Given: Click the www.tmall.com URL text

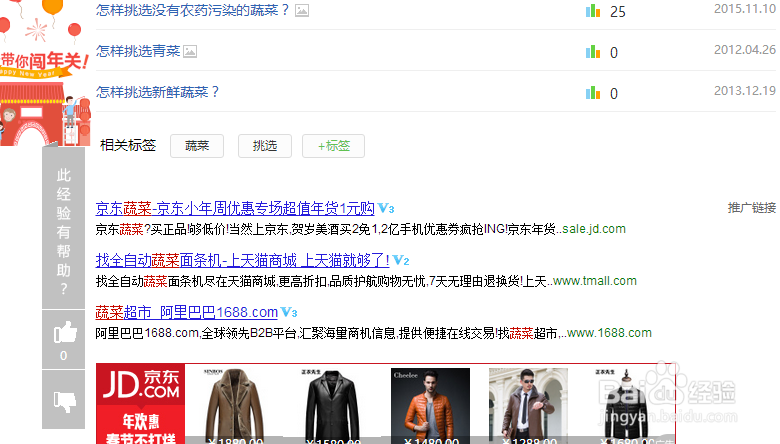Looking at the screenshot, I should click(595, 281).
